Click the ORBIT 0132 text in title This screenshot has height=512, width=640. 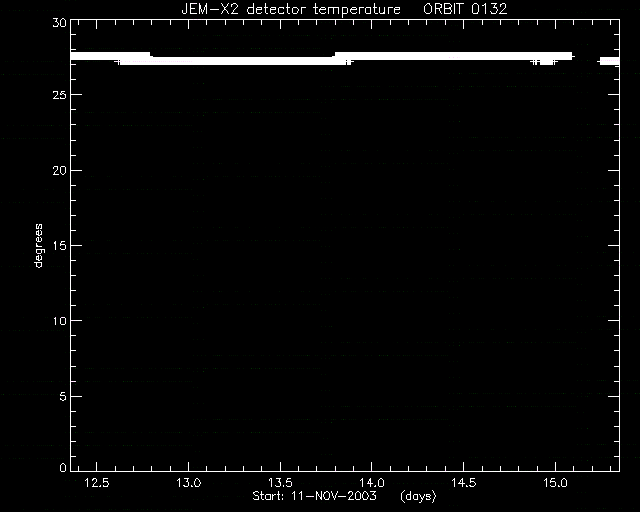point(465,9)
